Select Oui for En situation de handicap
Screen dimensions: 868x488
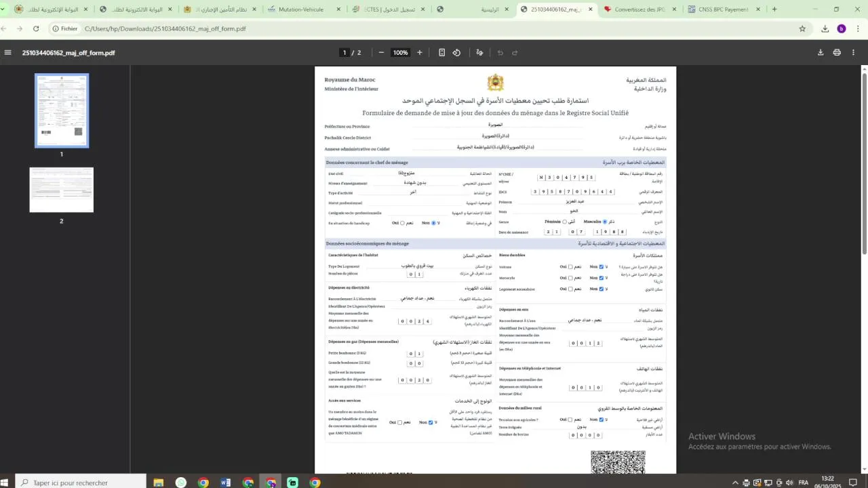coord(402,223)
